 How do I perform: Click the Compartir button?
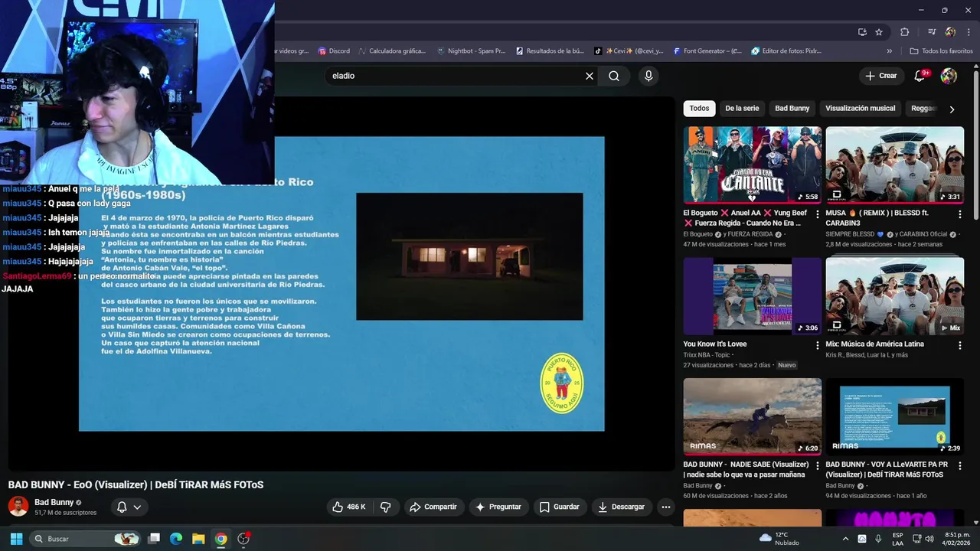click(x=433, y=507)
